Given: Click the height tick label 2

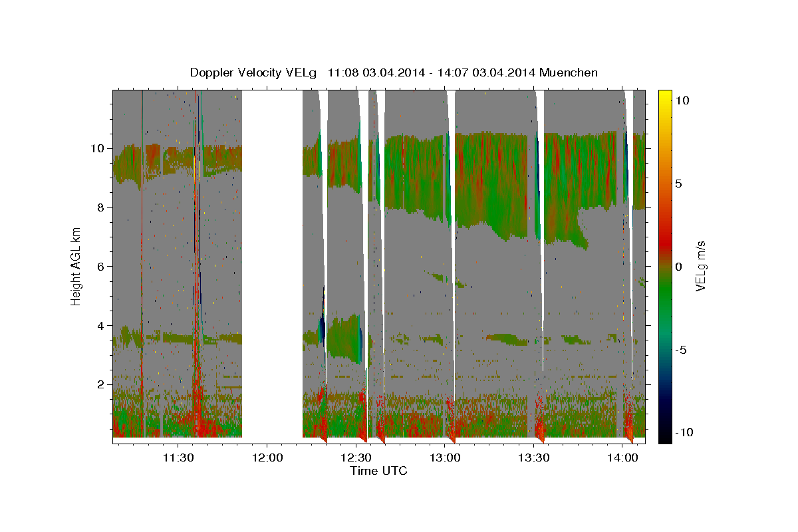Looking at the screenshot, I should (x=102, y=384).
